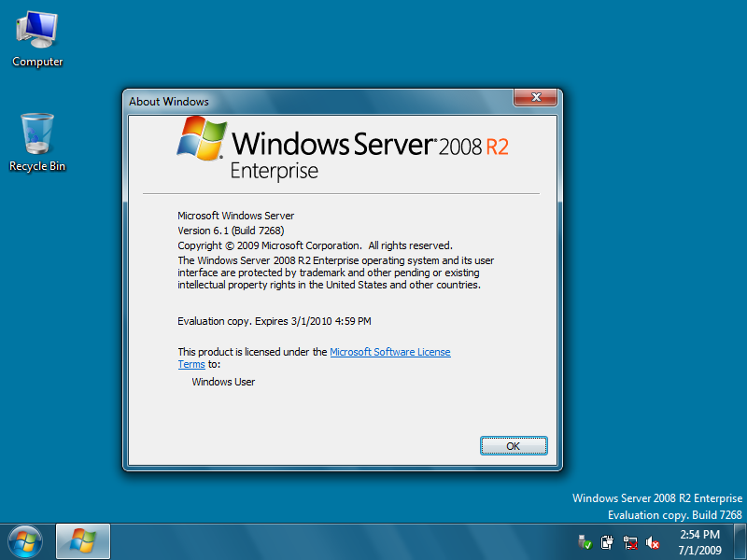Click the Evaluation copy expiration line
Screen dimensions: 747x560
pos(274,321)
